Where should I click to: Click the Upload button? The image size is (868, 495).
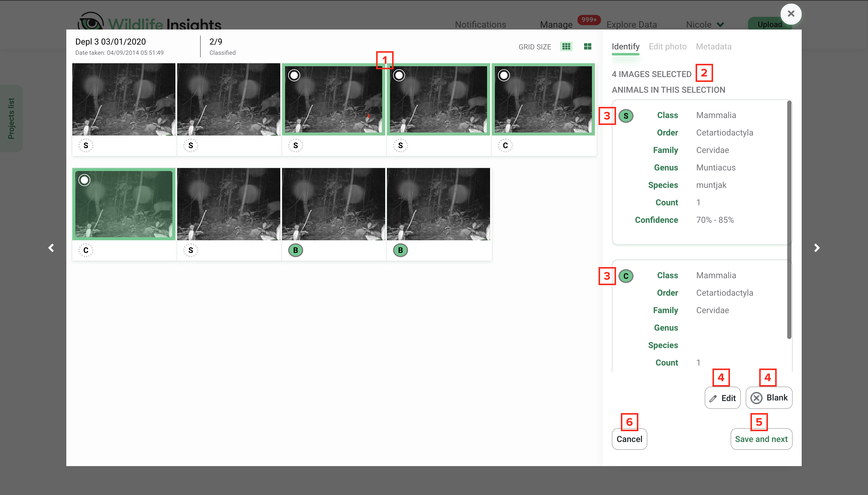[770, 24]
